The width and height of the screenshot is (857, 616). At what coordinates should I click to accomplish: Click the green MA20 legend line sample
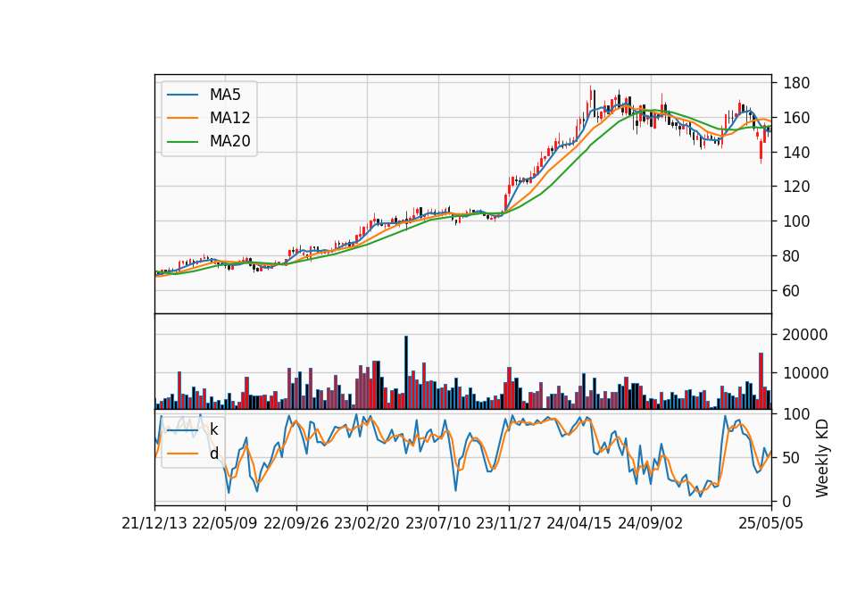click(x=182, y=142)
